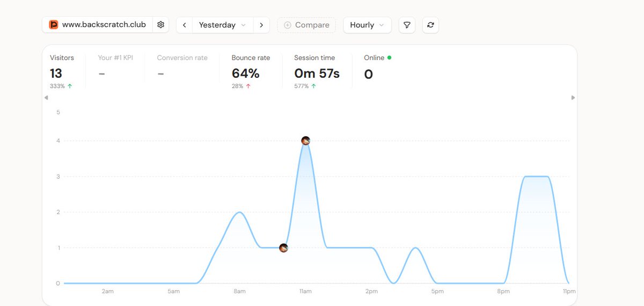Viewport: 644px width, 306px height.
Task: Click the 8pm axis label
Action: 503,292
